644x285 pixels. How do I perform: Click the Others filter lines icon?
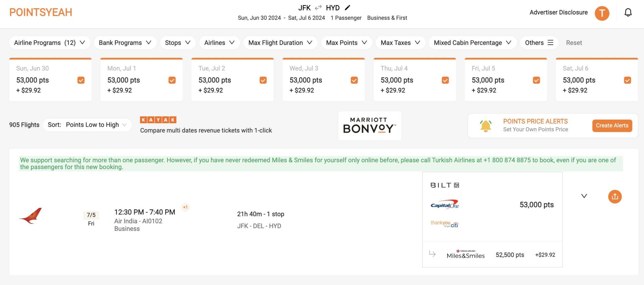coord(550,43)
